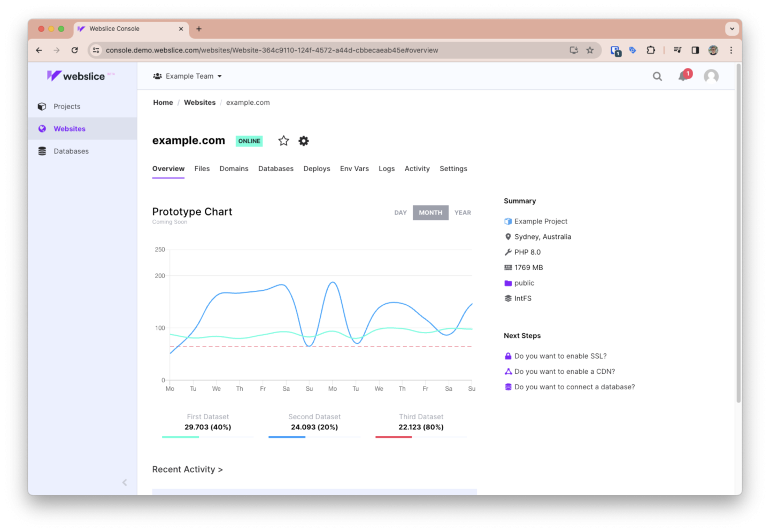Expand the Example Team dropdown
The height and width of the screenshot is (532, 770).
(x=188, y=76)
